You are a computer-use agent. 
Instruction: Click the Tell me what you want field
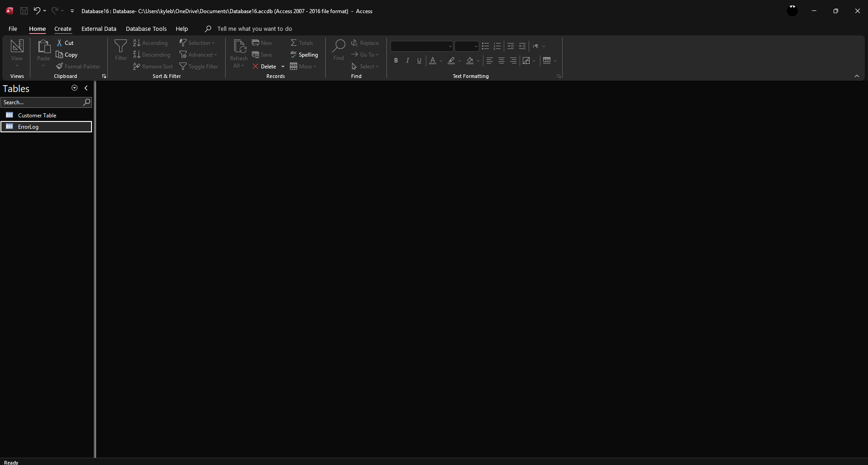[x=255, y=29]
